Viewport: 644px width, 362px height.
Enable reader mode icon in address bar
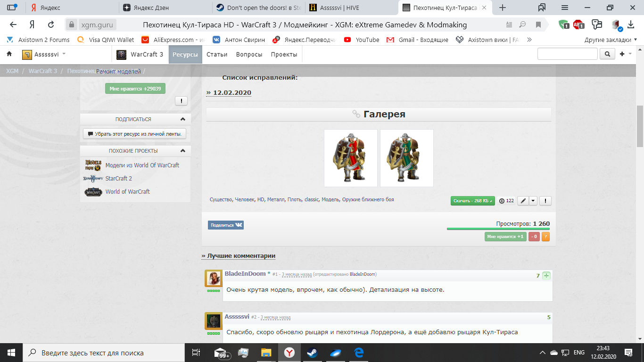509,25
